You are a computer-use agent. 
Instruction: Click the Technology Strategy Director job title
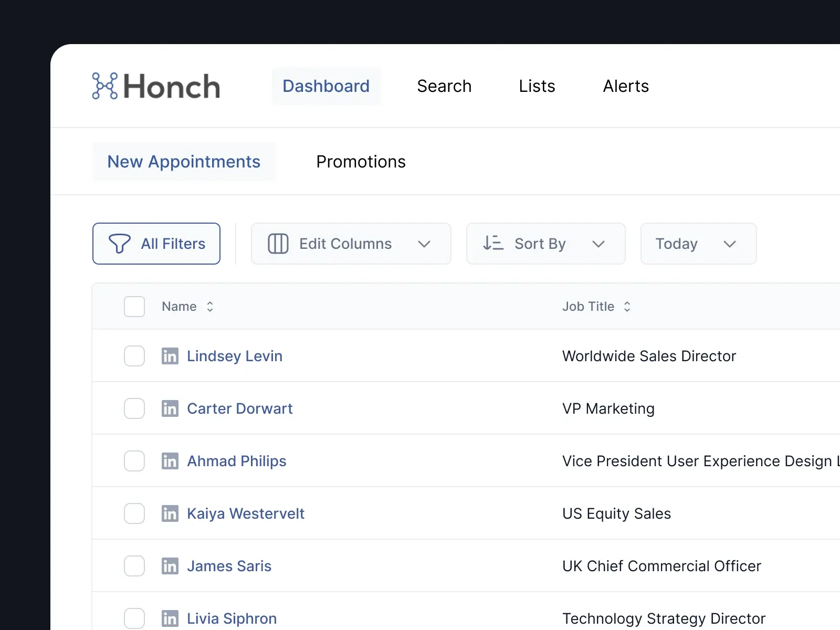664,618
